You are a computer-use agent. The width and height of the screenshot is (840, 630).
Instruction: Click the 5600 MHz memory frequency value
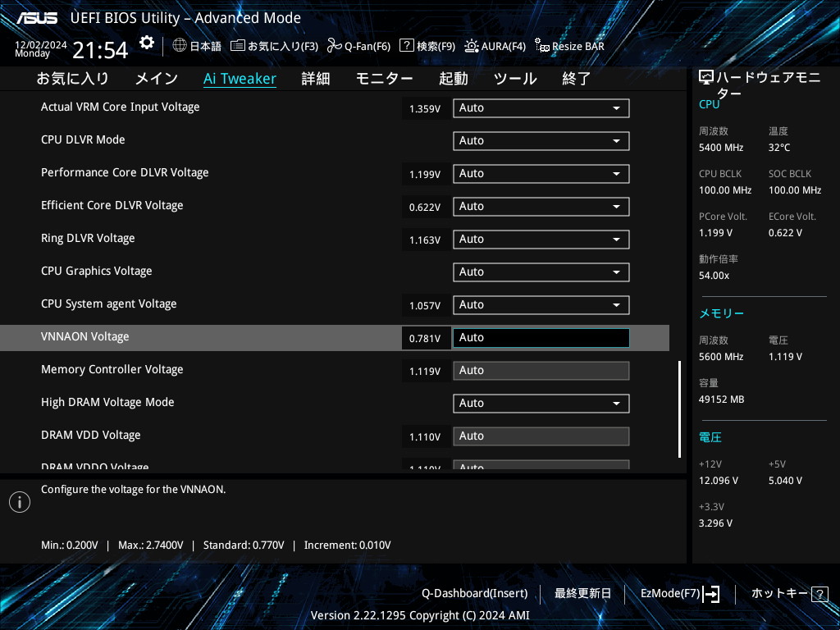[721, 356]
